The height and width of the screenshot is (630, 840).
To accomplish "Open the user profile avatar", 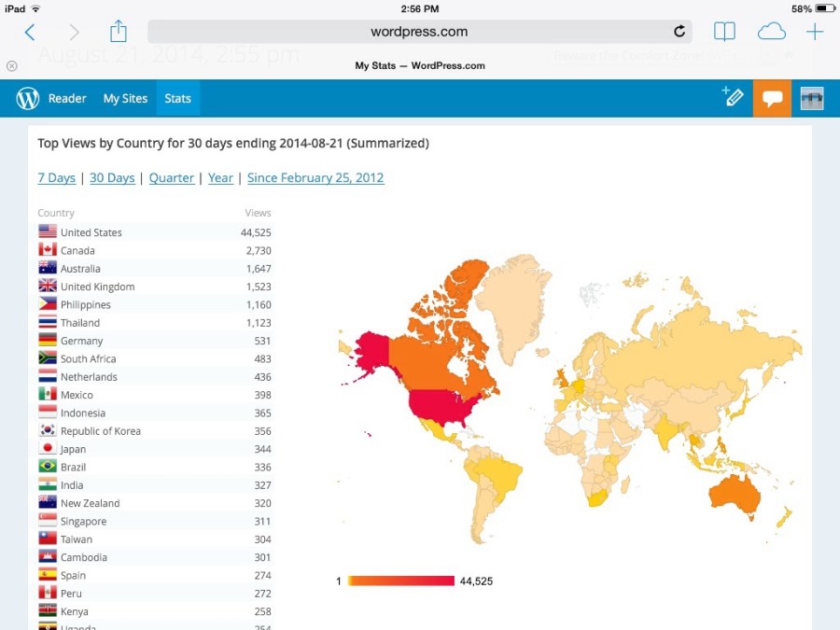I will coord(812,98).
